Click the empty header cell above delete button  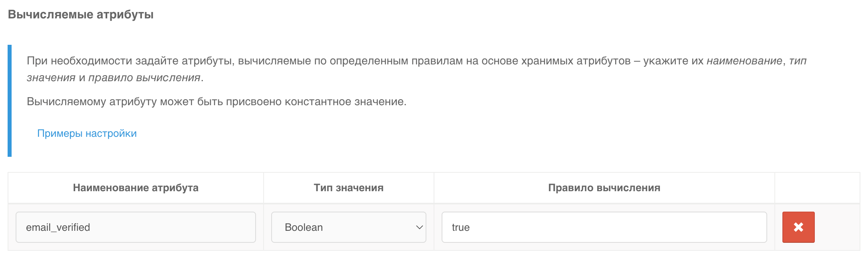pyautogui.click(x=817, y=188)
